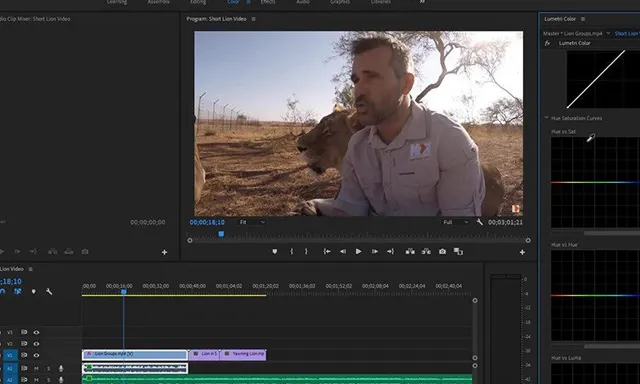Export frame with the camera icon
This screenshot has width=640, height=384.
(442, 252)
